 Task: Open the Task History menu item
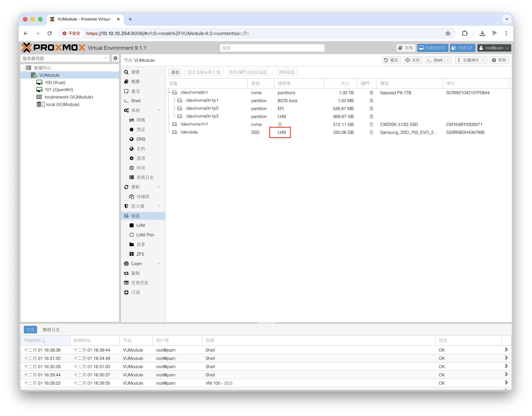tap(140, 283)
